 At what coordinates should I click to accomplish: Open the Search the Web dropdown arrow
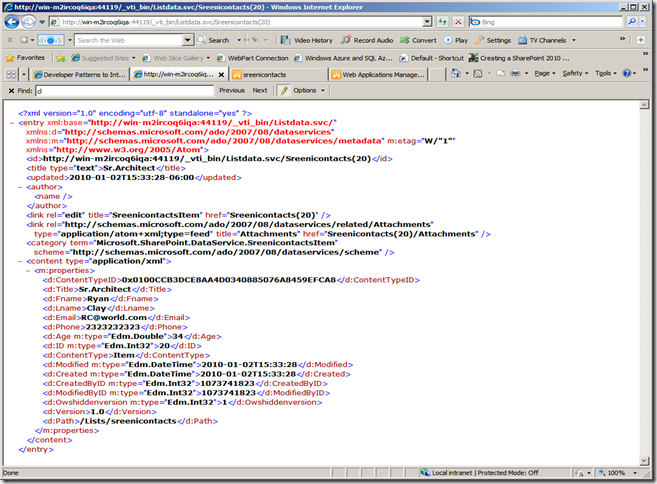[x=188, y=40]
